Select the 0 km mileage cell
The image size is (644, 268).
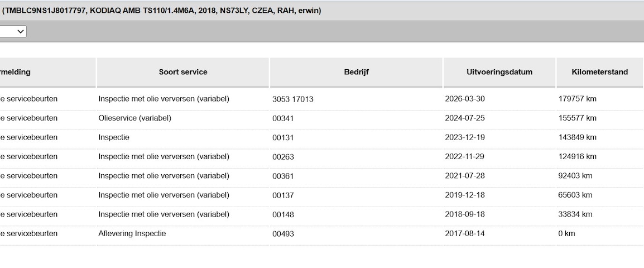coord(567,233)
